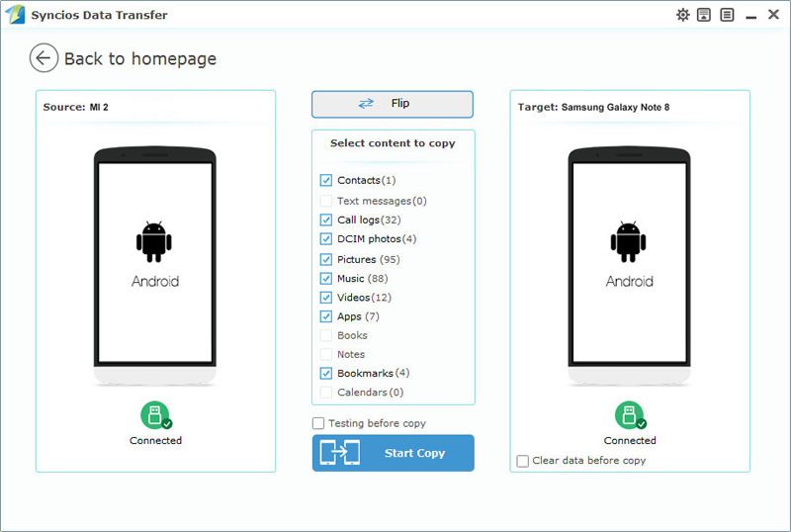Click the Syncios app logo
Screen dimensions: 791x532
(15, 15)
